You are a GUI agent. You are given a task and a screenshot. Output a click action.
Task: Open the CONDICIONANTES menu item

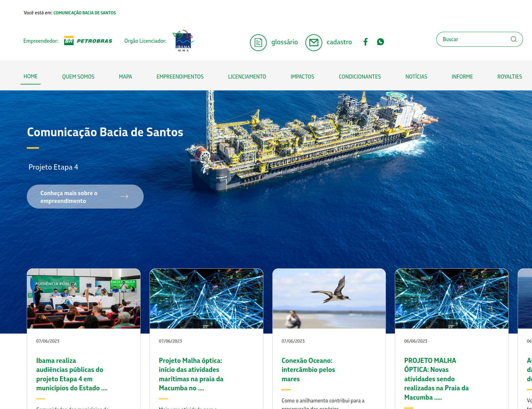pos(360,77)
